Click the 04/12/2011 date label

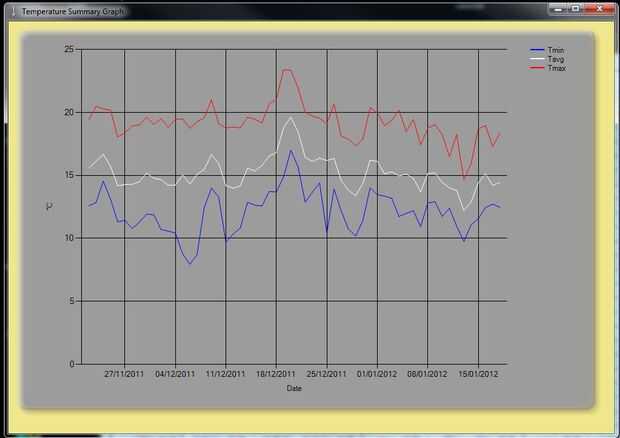coord(175,374)
